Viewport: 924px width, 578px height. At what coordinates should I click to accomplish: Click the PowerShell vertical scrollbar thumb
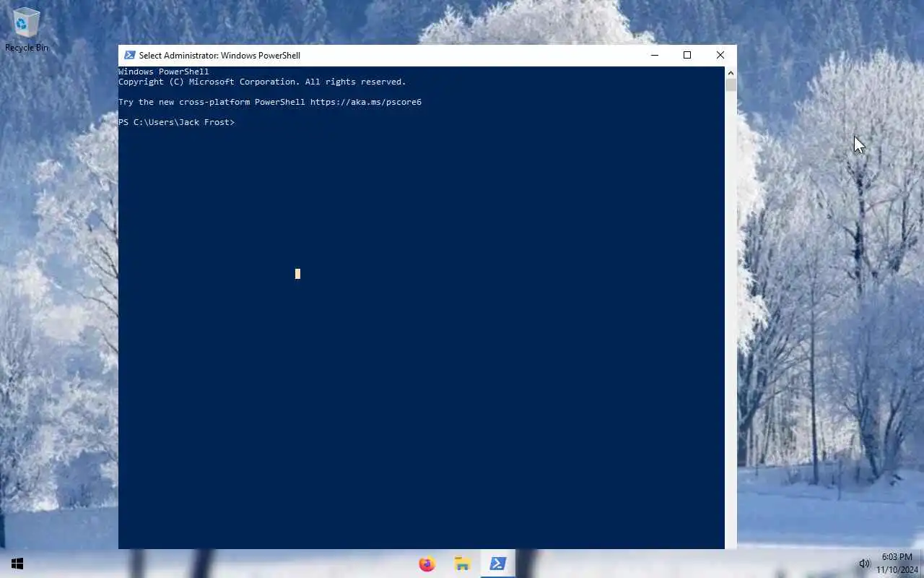[x=731, y=85]
